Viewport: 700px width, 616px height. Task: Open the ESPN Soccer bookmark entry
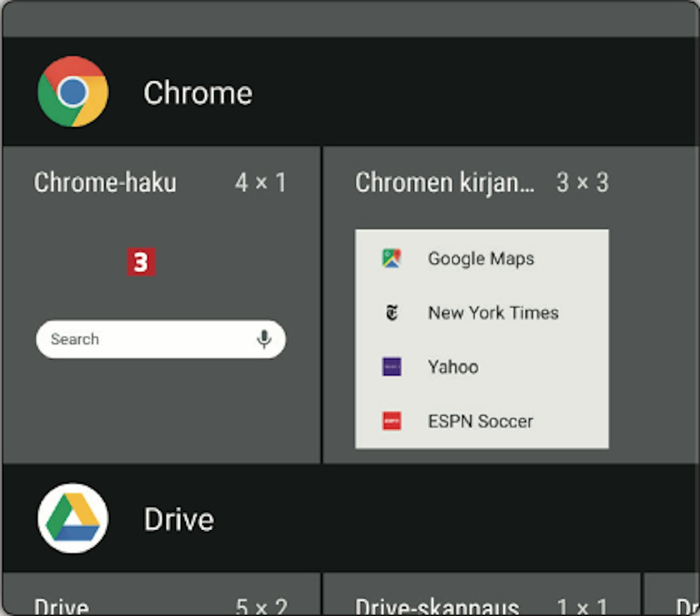482,421
